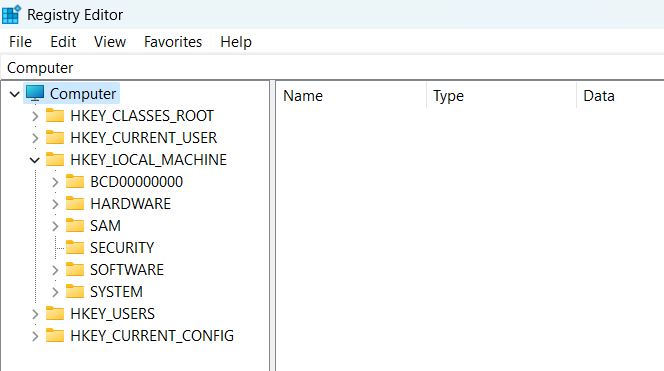
Task: Expand the HKEY_USERS key
Action: pyautogui.click(x=35, y=314)
